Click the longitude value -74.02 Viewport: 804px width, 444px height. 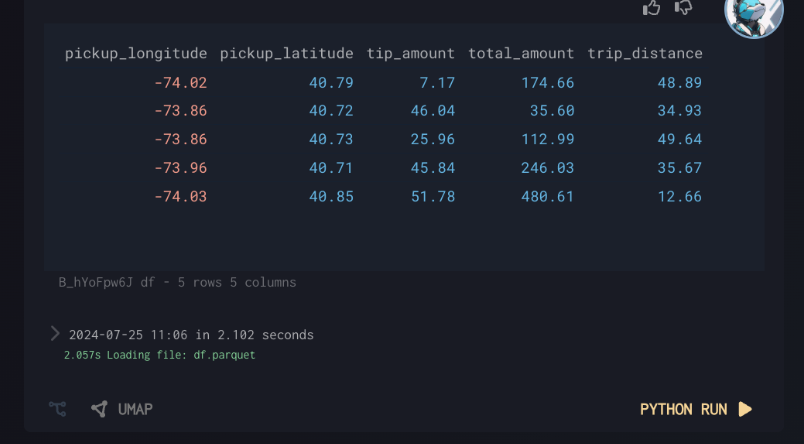click(180, 83)
